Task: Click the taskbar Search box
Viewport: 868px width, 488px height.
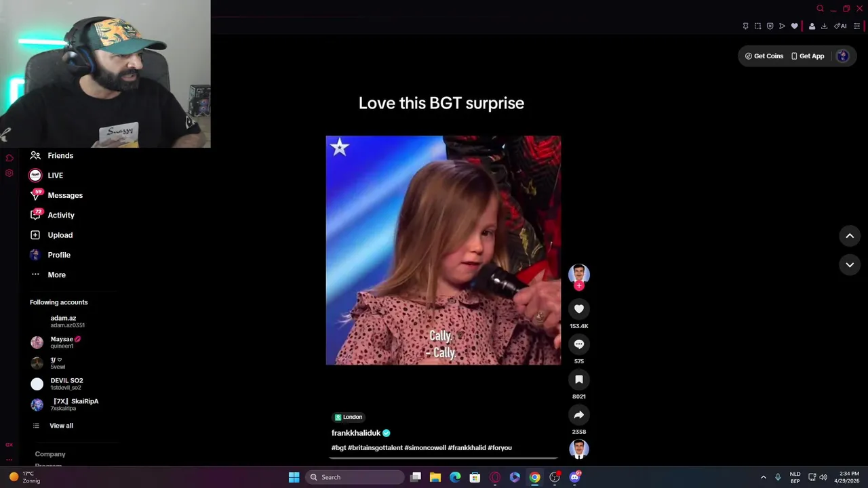Action: click(355, 477)
